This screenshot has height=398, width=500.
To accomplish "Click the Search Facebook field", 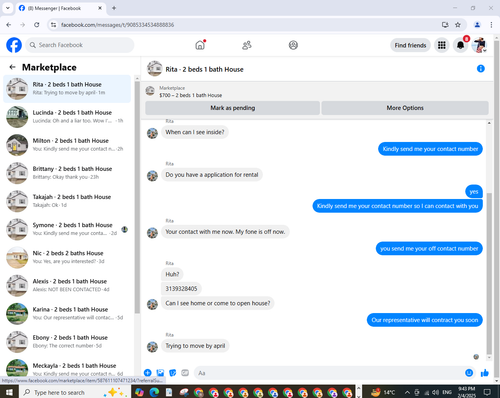I will point(80,45).
